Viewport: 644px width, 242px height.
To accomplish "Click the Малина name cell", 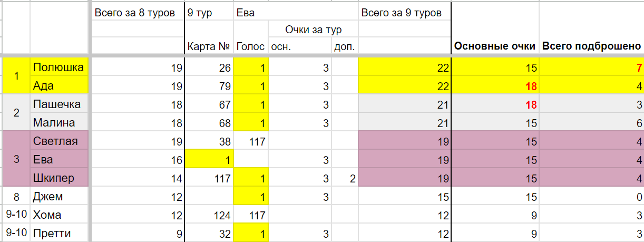I will pyautogui.click(x=60, y=123).
